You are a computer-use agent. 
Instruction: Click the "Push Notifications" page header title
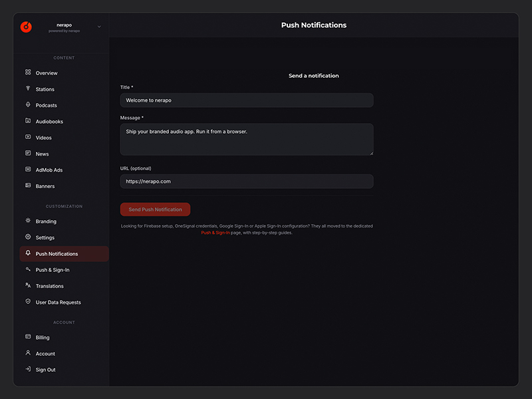click(314, 25)
